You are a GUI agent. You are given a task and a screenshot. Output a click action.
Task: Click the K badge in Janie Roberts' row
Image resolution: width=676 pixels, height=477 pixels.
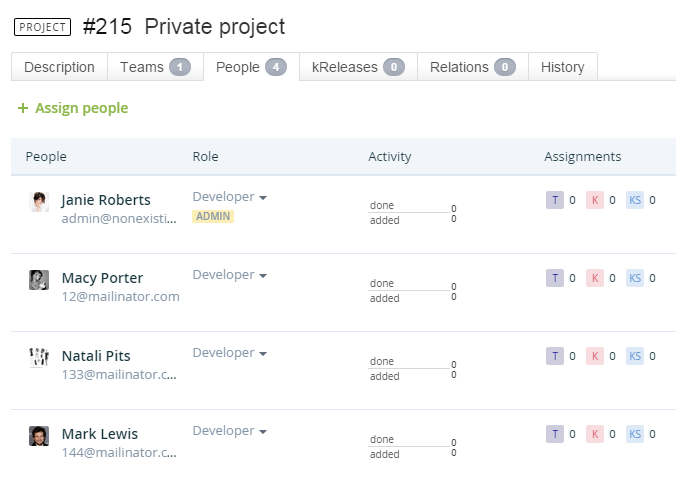coord(595,200)
